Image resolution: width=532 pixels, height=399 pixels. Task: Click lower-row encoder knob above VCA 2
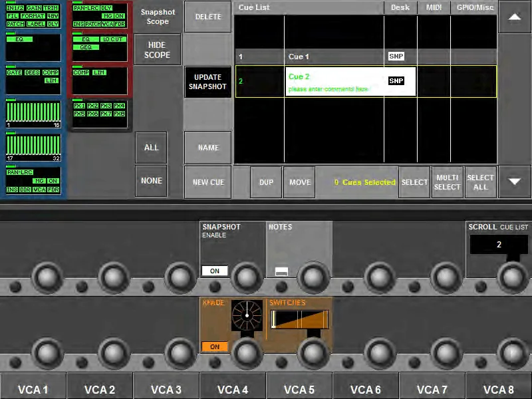(114, 353)
